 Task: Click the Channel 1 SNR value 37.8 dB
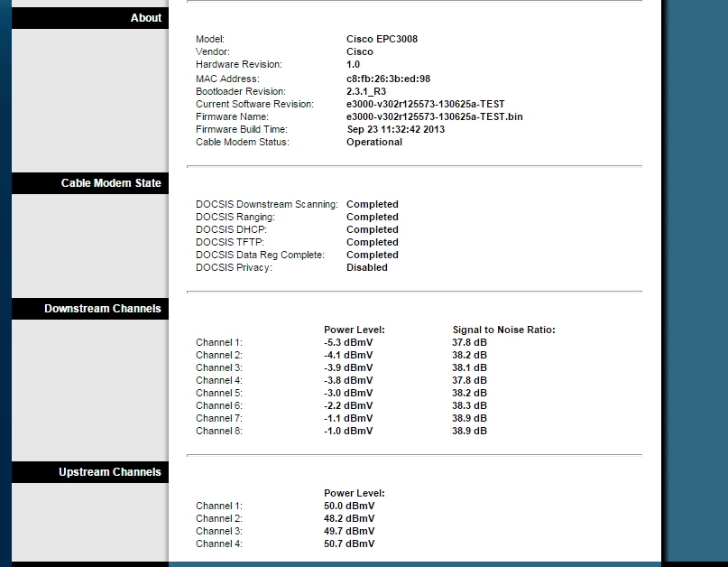pos(469,342)
